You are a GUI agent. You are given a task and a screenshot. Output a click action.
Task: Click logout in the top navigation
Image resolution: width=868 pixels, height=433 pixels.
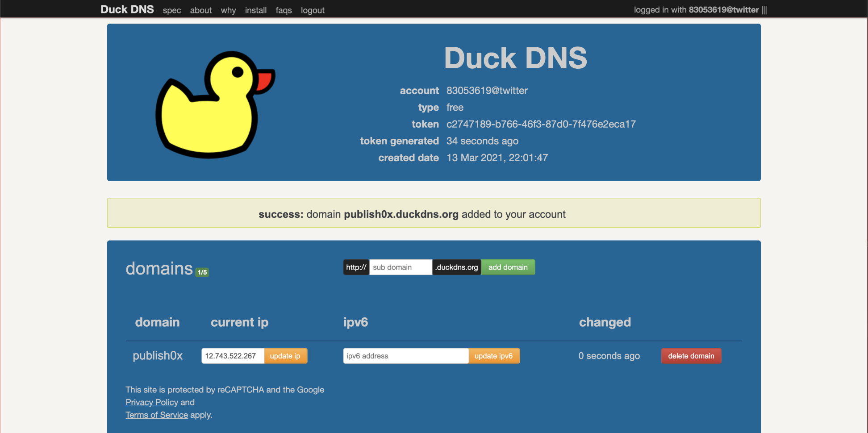click(313, 10)
